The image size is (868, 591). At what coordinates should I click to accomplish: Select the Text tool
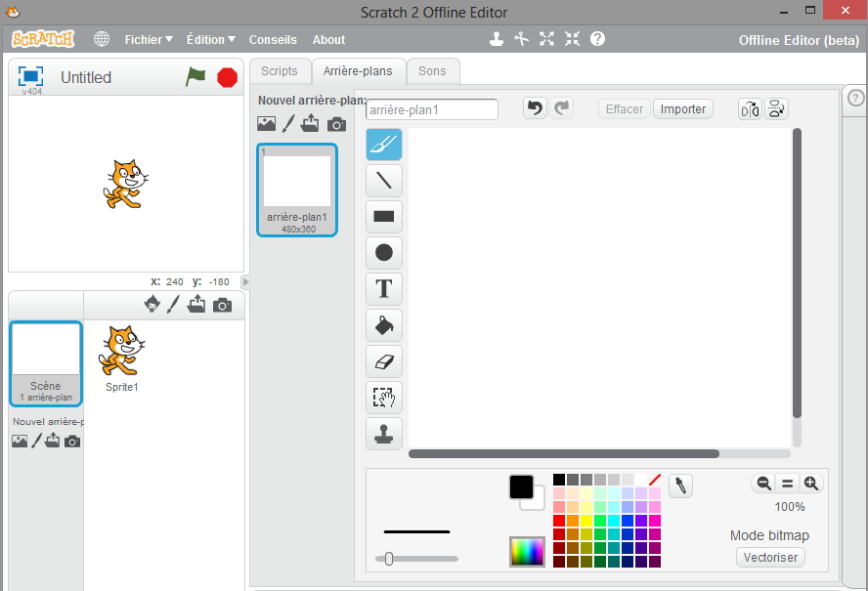point(383,289)
